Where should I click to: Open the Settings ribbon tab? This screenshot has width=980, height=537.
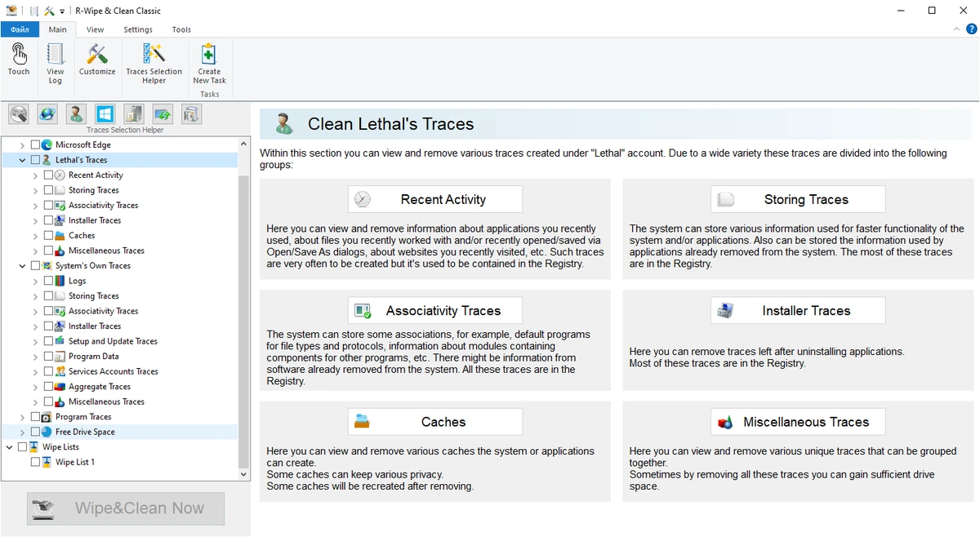[x=138, y=29]
